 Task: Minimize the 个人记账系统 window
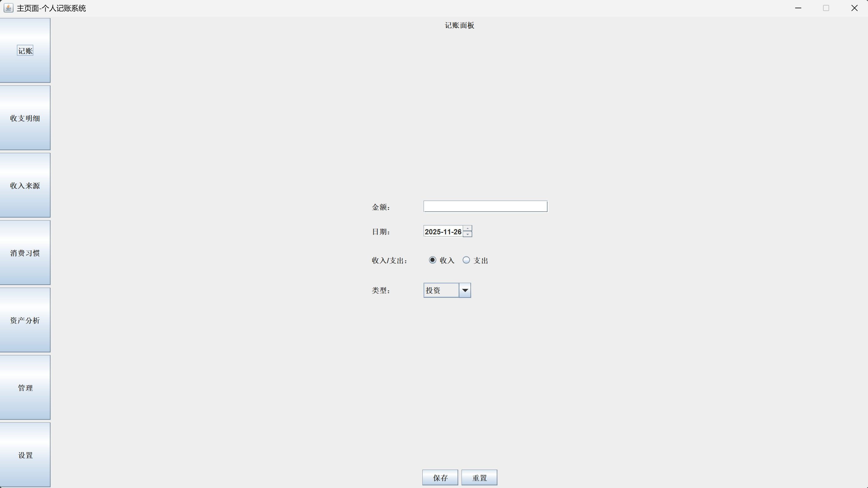point(798,8)
